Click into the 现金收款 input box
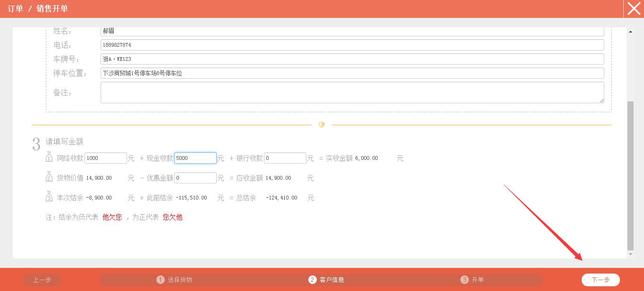The height and width of the screenshot is (291, 644). pos(195,158)
